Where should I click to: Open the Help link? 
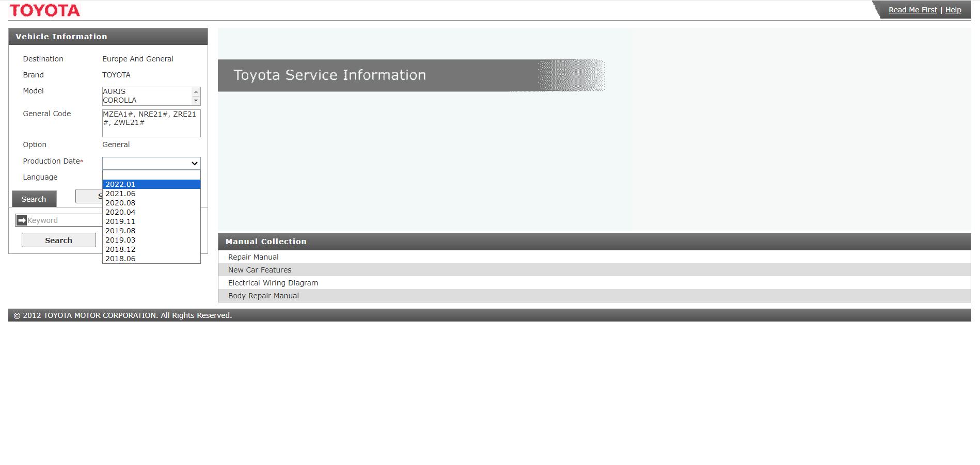click(953, 10)
